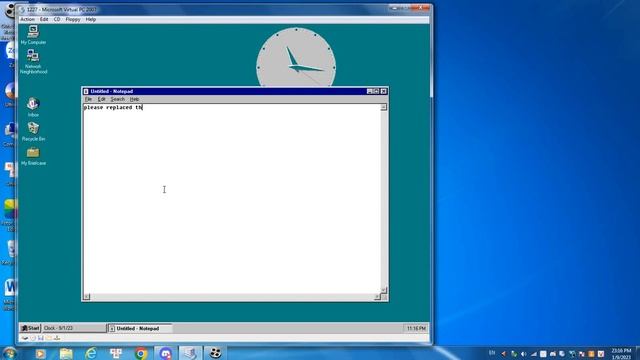Open Virtual PC Floppy menu
Viewport: 640px width, 360px height.
73,19
